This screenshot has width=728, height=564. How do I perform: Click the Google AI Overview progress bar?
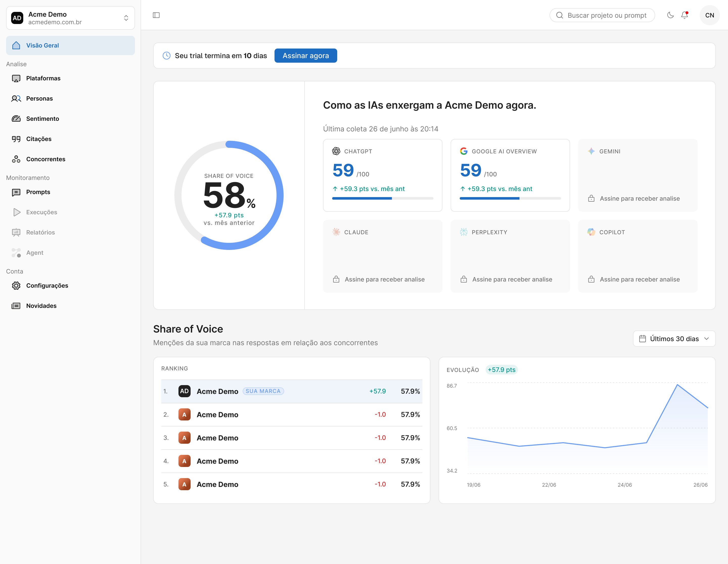tap(510, 199)
